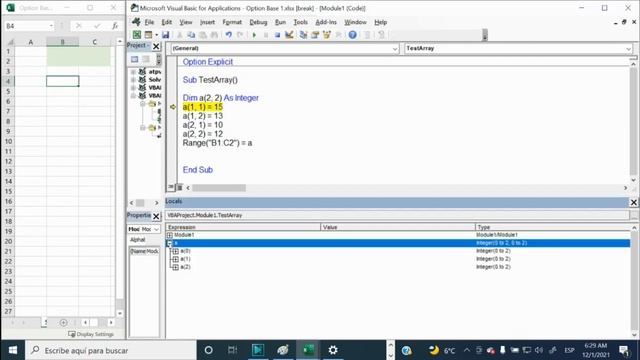This screenshot has width=640, height=360.
Task: Click the Excel formula bar cancel X icon
Action: tap(79, 26)
